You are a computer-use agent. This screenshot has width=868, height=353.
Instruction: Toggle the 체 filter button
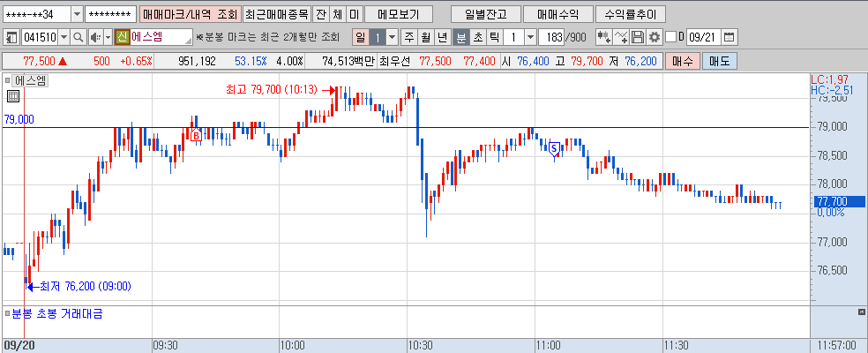(338, 14)
